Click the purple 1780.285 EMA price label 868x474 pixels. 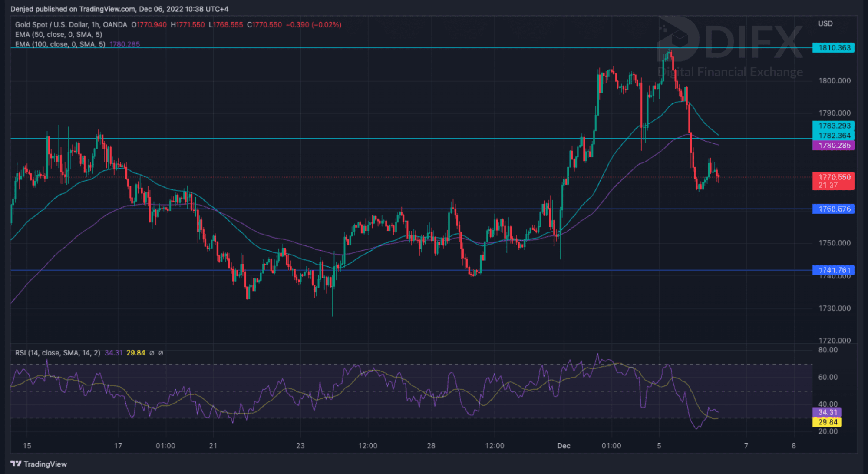[x=834, y=146]
